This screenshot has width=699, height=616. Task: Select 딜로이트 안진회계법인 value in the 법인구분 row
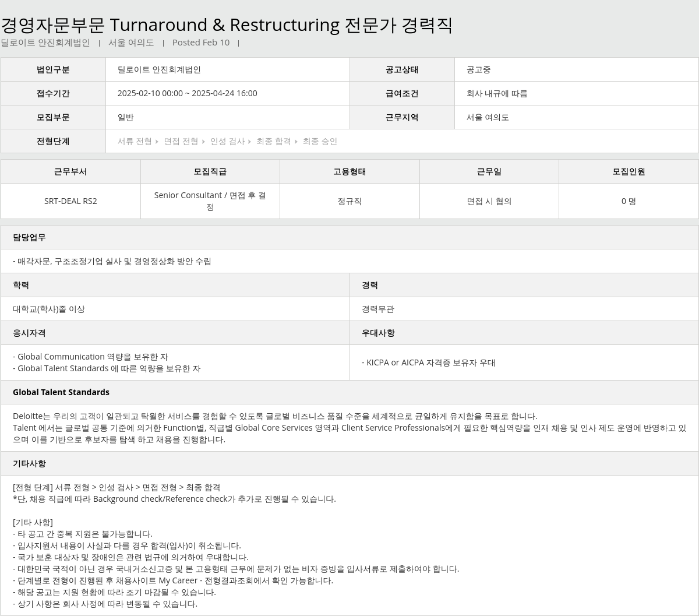click(x=159, y=69)
